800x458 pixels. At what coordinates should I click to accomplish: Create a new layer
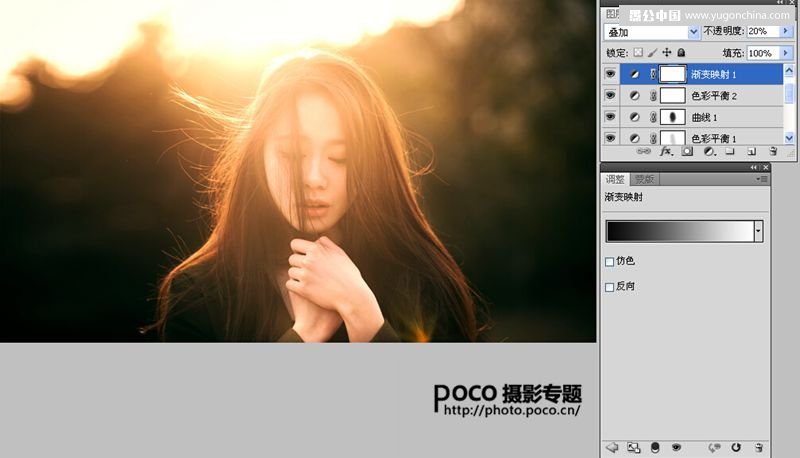click(752, 151)
